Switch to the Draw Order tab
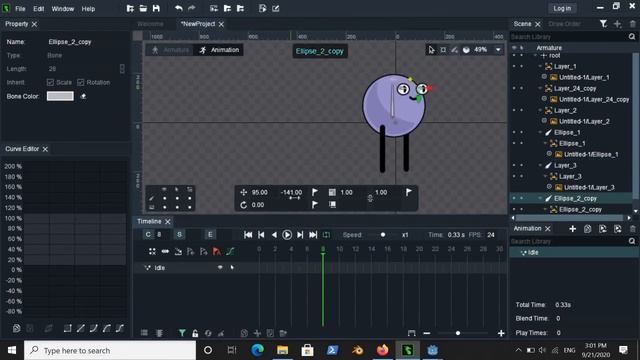640x360 pixels. 565,24
